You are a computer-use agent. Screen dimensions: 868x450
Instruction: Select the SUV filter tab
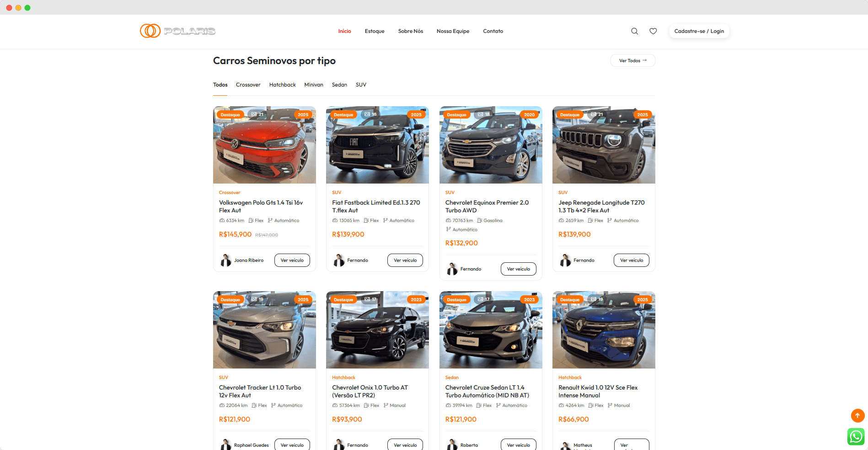(361, 85)
